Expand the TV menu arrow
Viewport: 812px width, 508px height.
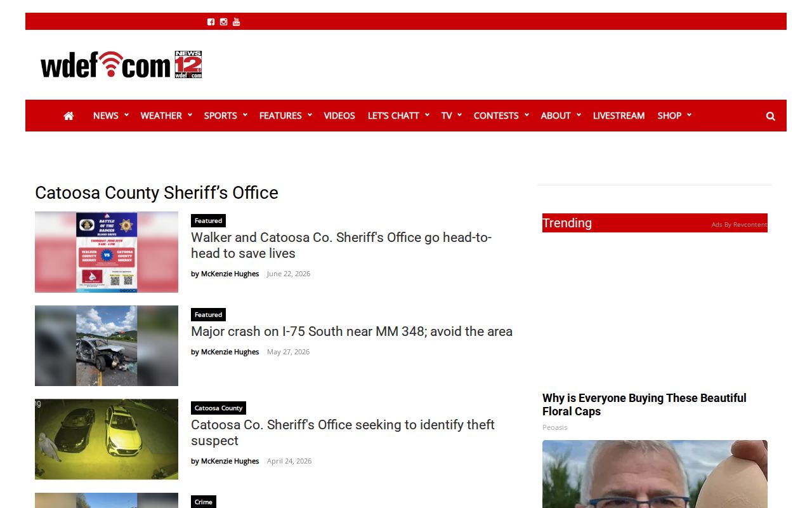point(459,115)
